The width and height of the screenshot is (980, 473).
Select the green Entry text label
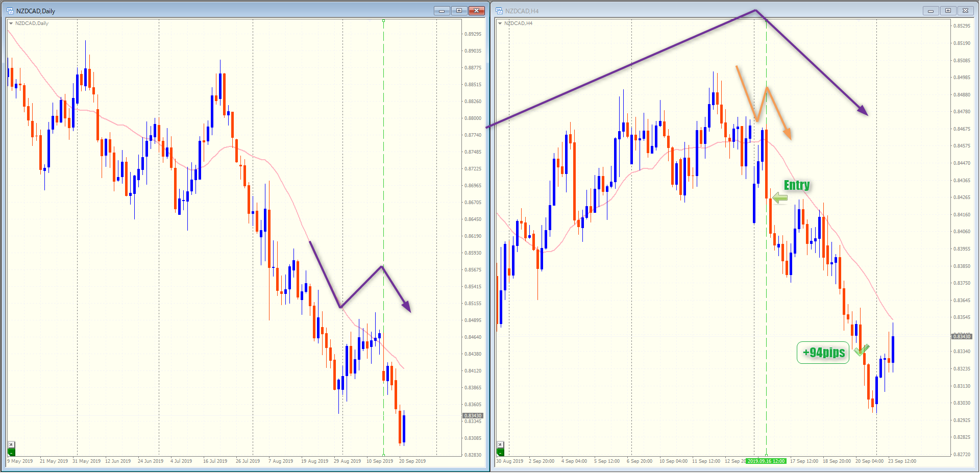(796, 185)
